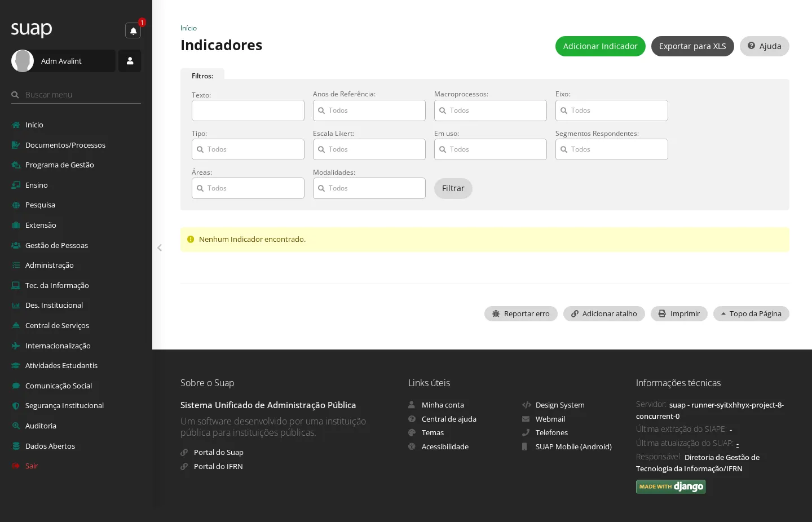Open the Tipo filter dropdown
This screenshot has width=812, height=522.
click(x=248, y=149)
